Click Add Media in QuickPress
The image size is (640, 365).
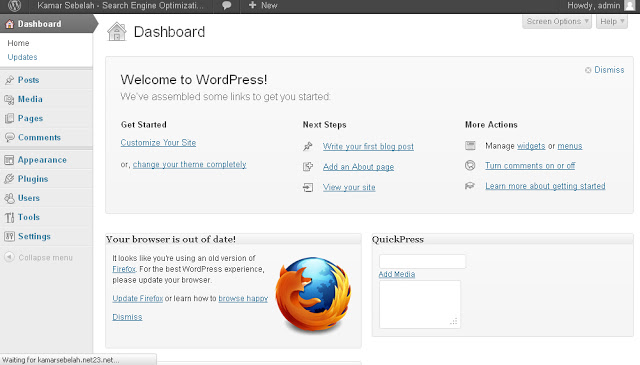tap(397, 274)
